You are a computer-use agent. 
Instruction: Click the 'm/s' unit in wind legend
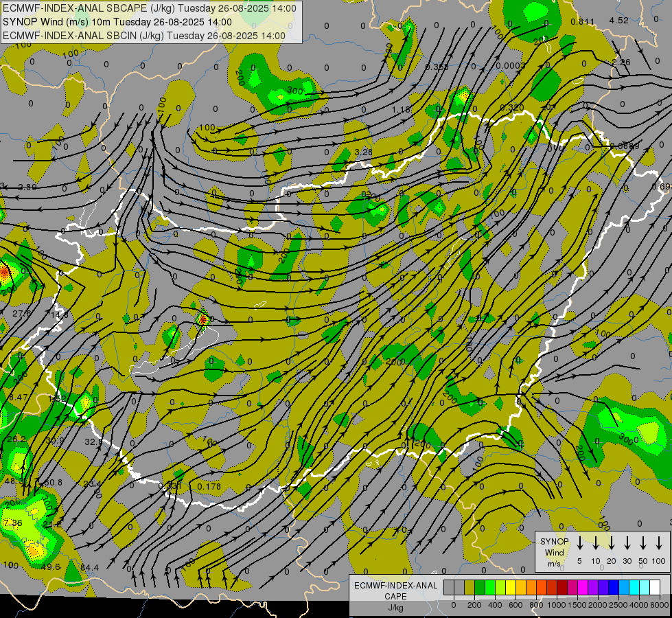[554, 564]
